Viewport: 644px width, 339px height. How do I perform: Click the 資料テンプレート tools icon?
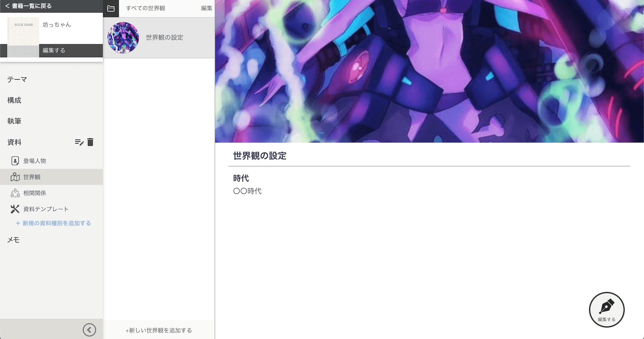[x=15, y=209]
